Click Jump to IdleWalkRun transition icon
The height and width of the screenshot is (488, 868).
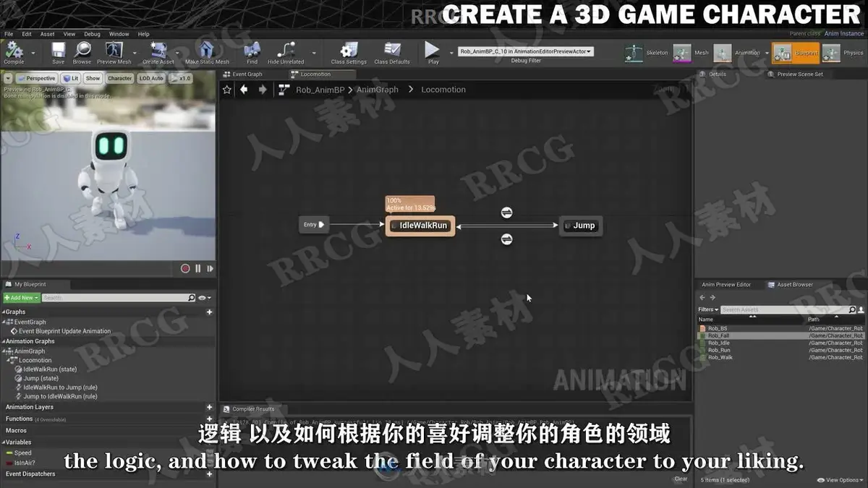tap(507, 239)
